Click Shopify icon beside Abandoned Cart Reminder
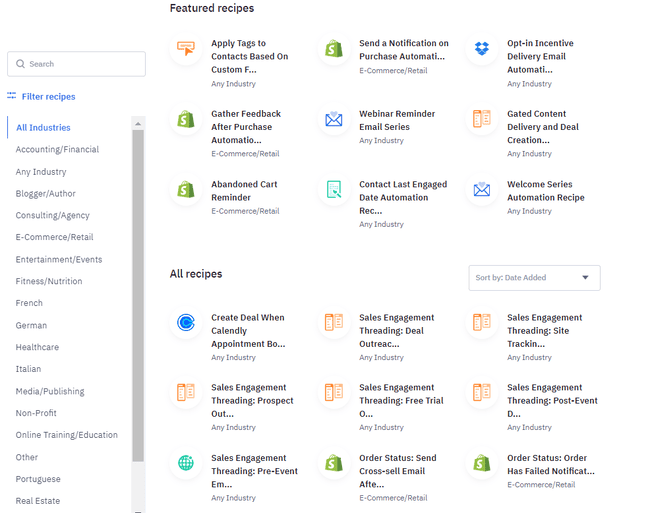This screenshot has width=650, height=513. click(x=186, y=190)
